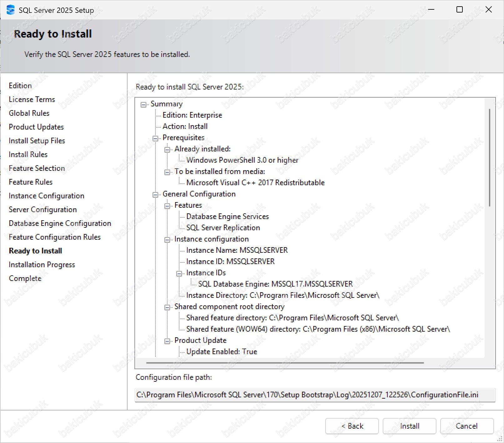
Task: Maximize the setup window
Action: click(460, 10)
